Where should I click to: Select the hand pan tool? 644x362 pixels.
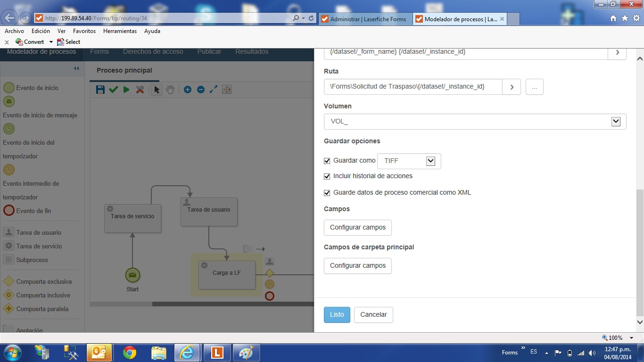coord(170,90)
